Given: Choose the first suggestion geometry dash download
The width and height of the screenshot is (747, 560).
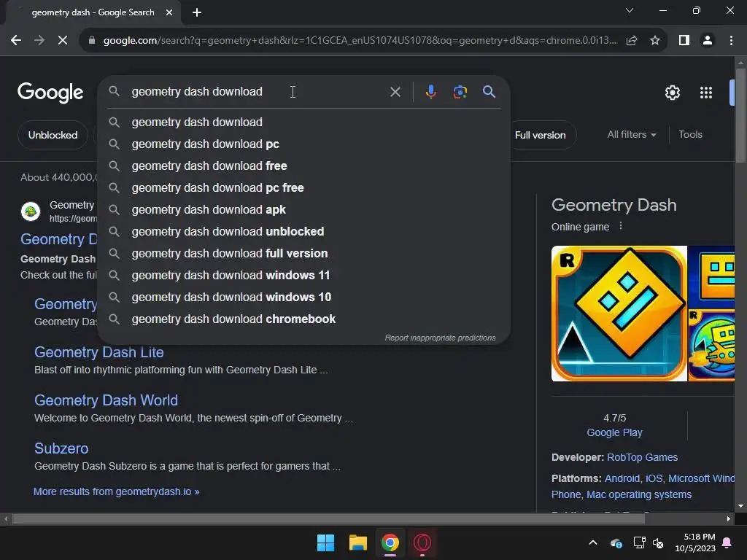Looking at the screenshot, I should [x=304, y=122].
